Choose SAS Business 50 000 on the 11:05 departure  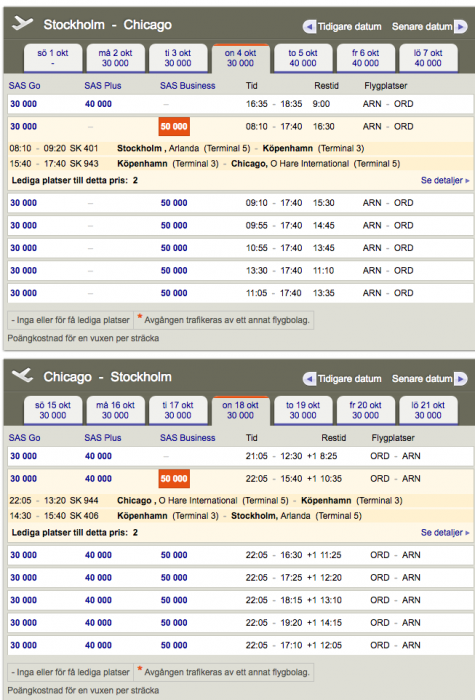[174, 293]
